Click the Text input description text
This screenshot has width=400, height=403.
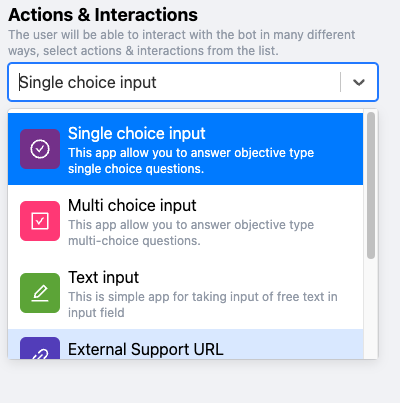pos(203,305)
